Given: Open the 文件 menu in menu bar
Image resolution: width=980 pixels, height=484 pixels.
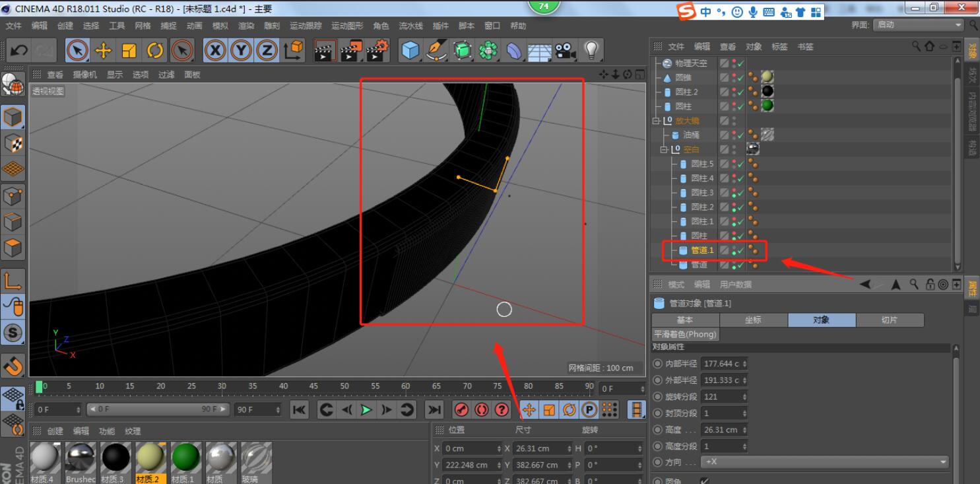Looking at the screenshot, I should (x=14, y=26).
